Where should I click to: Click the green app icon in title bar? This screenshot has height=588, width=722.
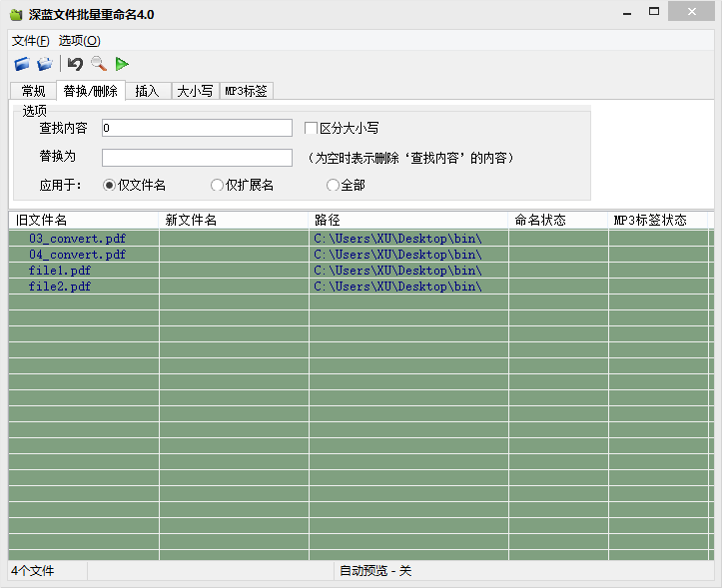pos(16,14)
